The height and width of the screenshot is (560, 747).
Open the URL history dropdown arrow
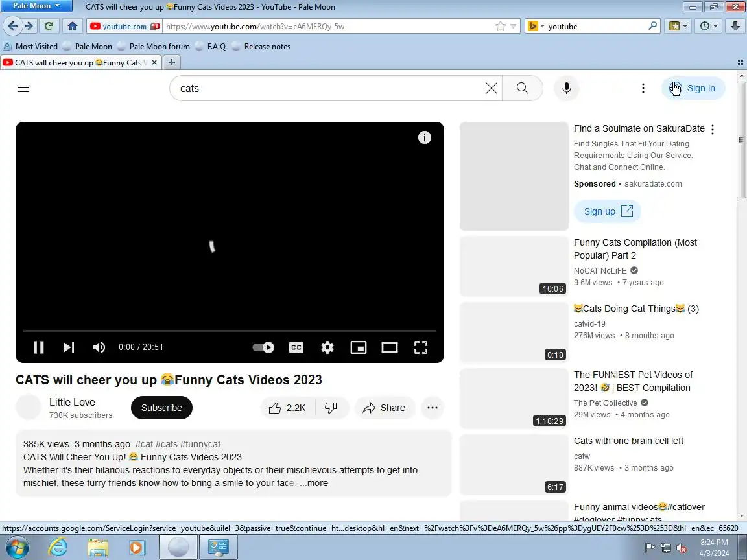pos(513,26)
